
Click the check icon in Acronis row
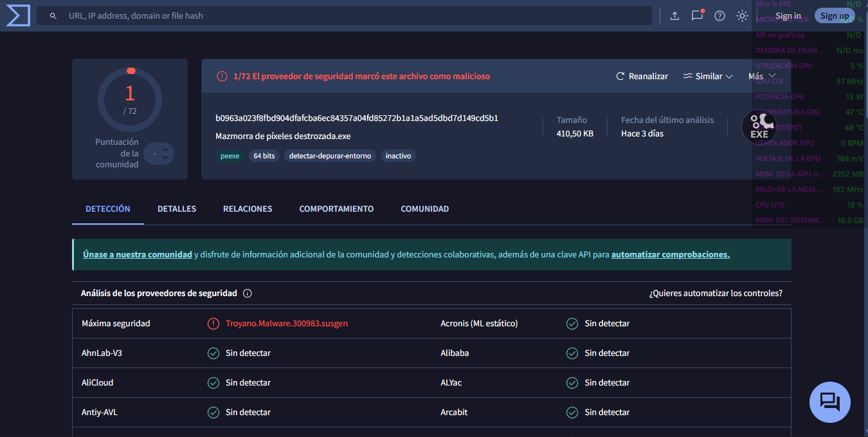coord(572,323)
